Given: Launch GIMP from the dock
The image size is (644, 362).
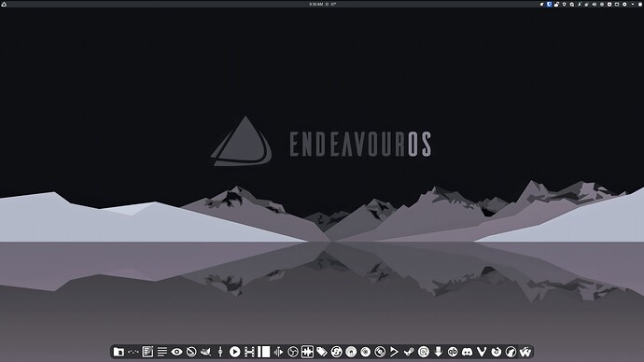Looking at the screenshot, I should (x=205, y=352).
